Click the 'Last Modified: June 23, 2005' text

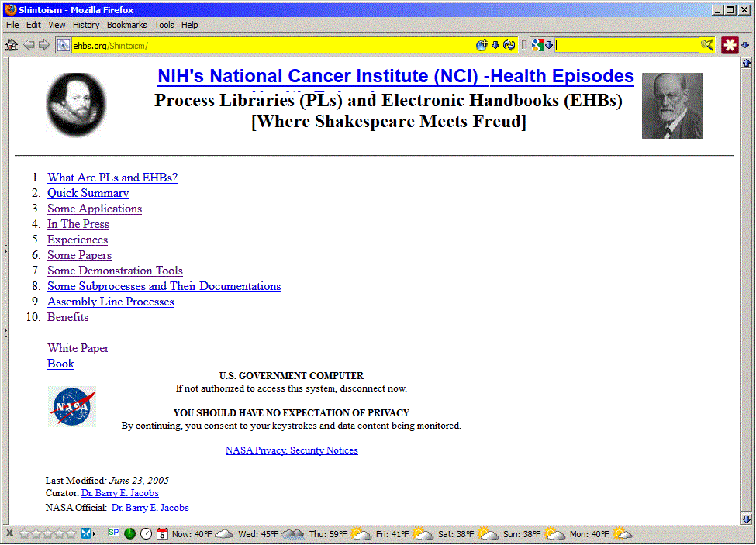tap(107, 481)
